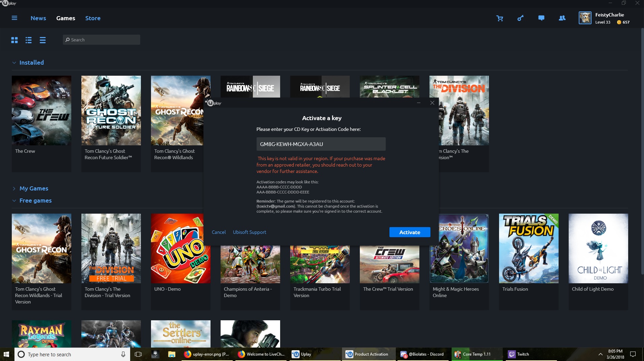Image resolution: width=644 pixels, height=361 pixels.
Task: Open uplay-error.png taskbar window
Action: [207, 354]
